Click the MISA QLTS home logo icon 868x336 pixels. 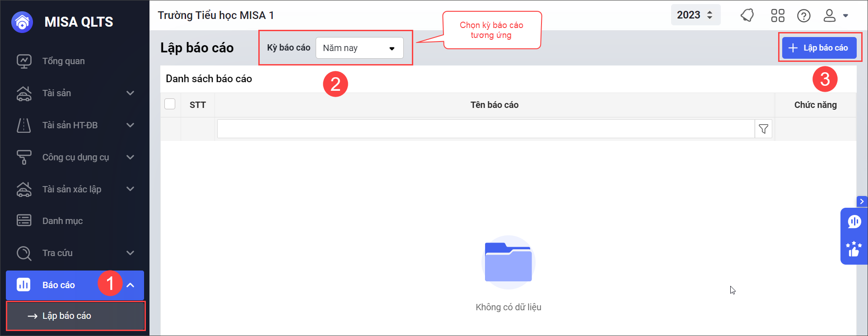[x=22, y=22]
